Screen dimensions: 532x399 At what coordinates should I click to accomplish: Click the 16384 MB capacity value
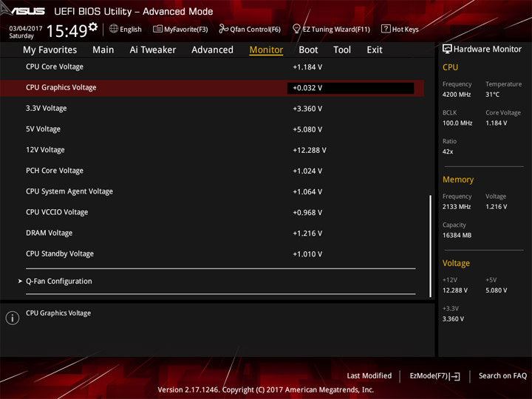(457, 235)
